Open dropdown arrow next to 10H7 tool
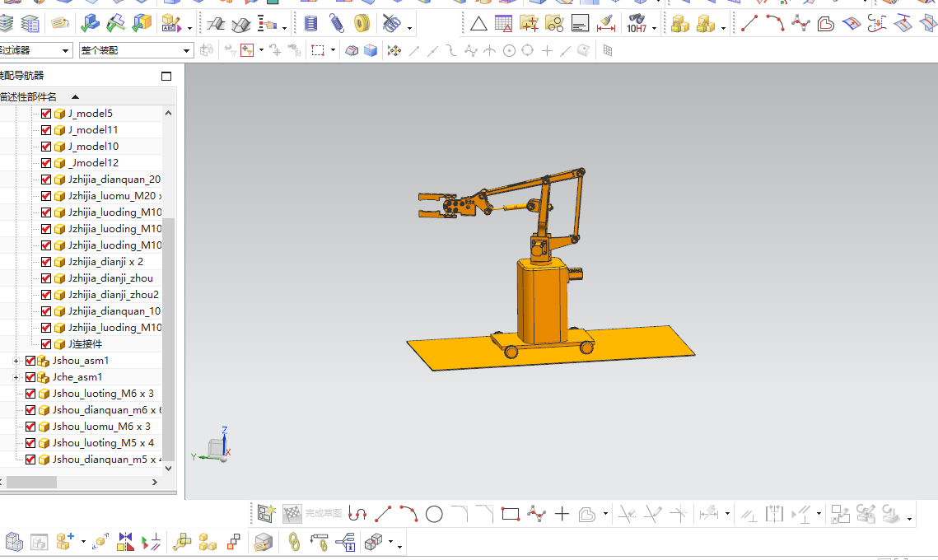 [x=655, y=28]
